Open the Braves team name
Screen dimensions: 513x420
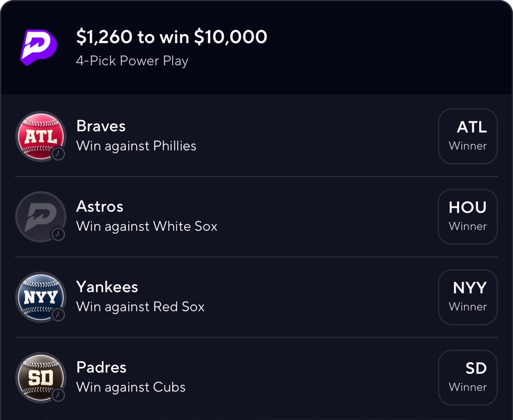coord(101,126)
